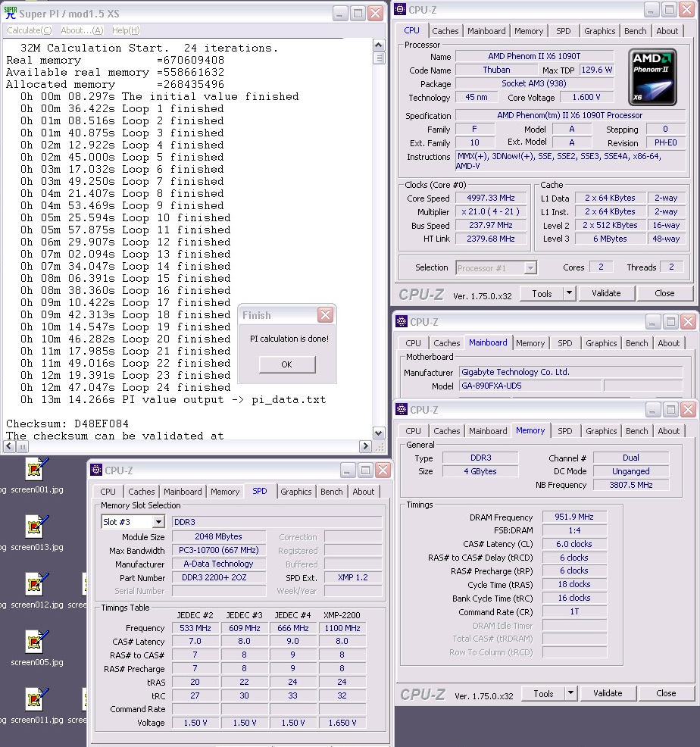Click the Super PI horizontal scroll right arrow
Viewport: 700px width, 747px height.
365,446
